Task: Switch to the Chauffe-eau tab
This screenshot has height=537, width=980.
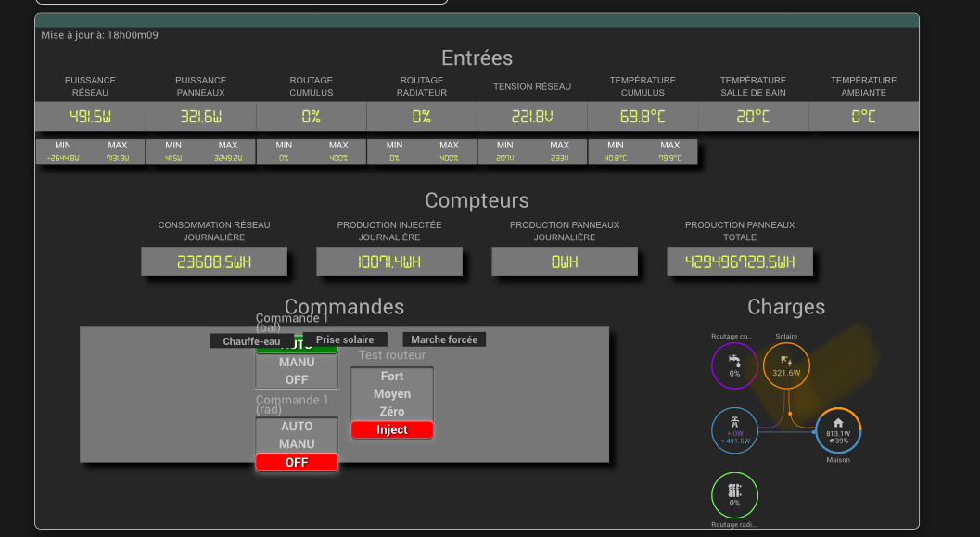Action: pos(251,341)
